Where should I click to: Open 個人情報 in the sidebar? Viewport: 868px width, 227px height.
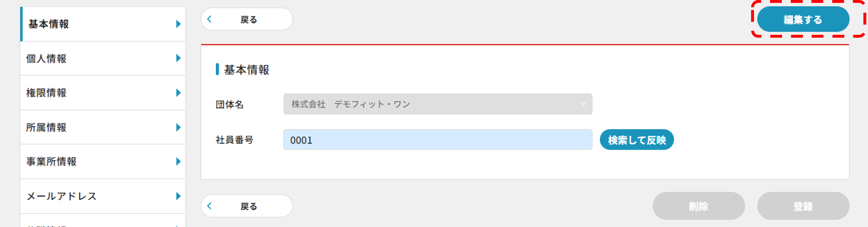pos(47,59)
